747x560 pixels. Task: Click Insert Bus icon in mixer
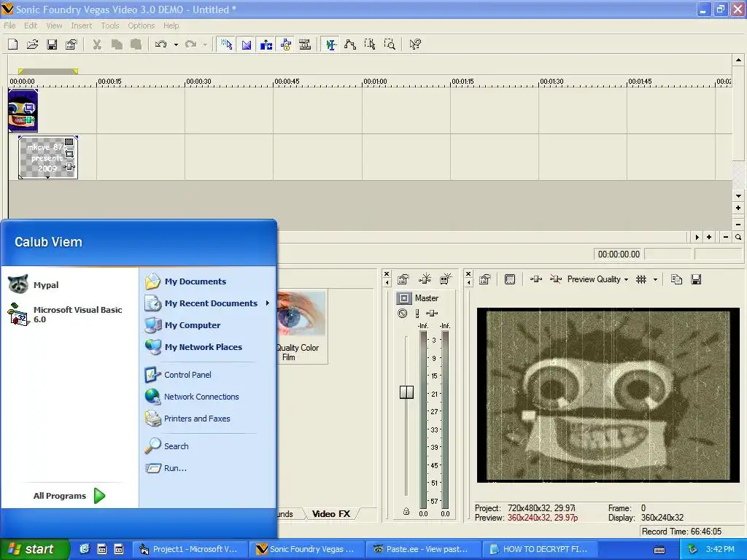[446, 279]
